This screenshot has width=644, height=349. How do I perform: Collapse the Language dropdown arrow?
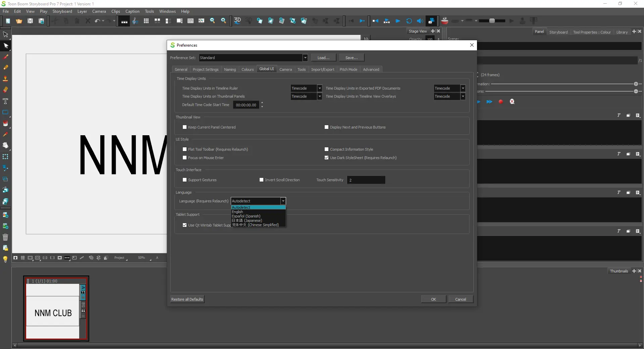coord(283,201)
